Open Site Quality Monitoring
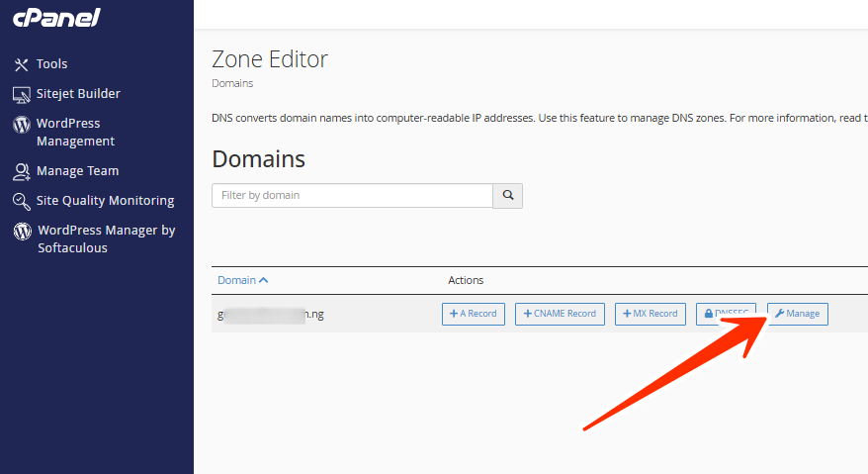Viewport: 868px width, 474px height. pos(105,201)
